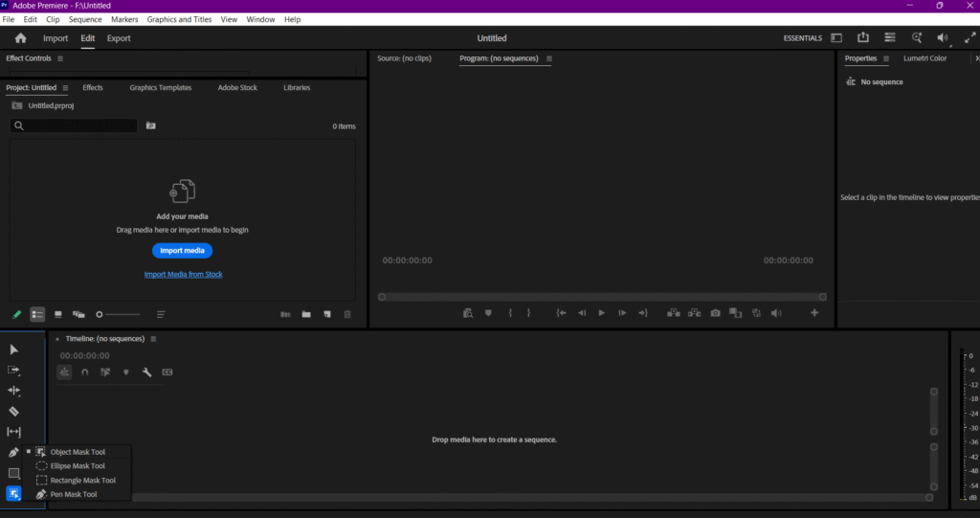Viewport: 980px width, 518px height.
Task: Switch Project panel to Icon View
Action: click(58, 315)
